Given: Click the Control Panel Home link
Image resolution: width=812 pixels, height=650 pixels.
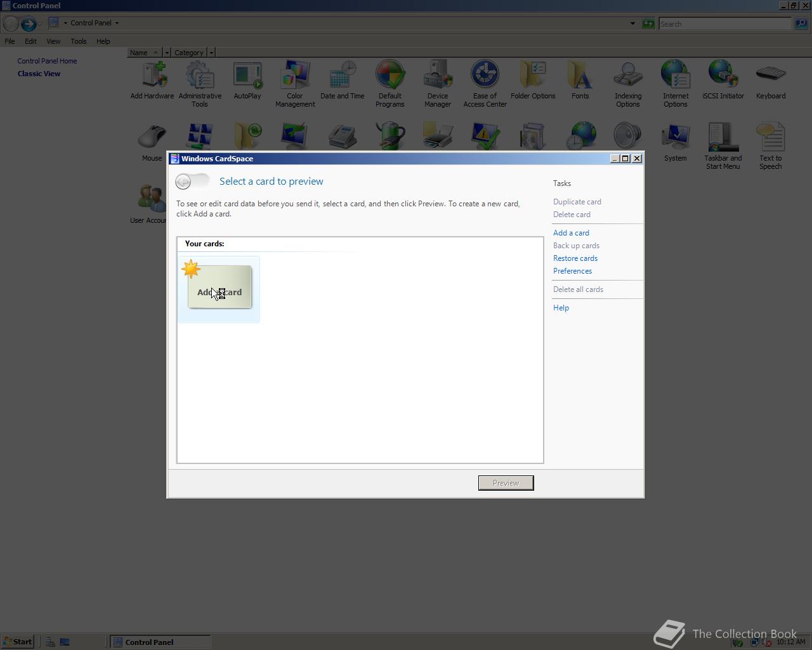Looking at the screenshot, I should 47,61.
